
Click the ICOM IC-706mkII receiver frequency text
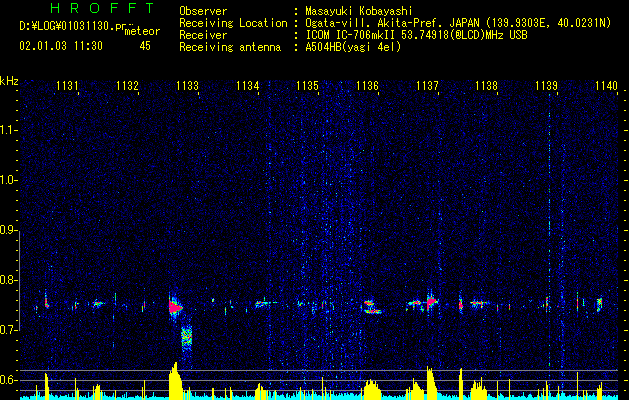[416, 35]
